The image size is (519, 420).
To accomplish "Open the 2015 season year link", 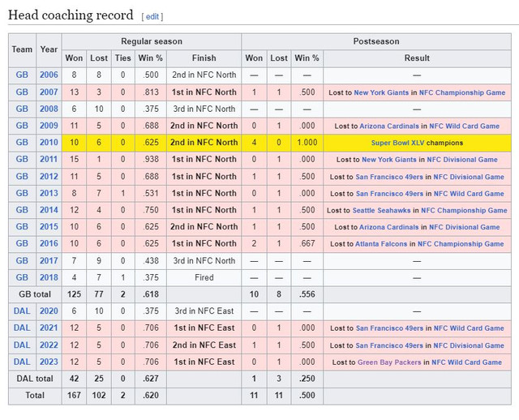I will [x=49, y=227].
